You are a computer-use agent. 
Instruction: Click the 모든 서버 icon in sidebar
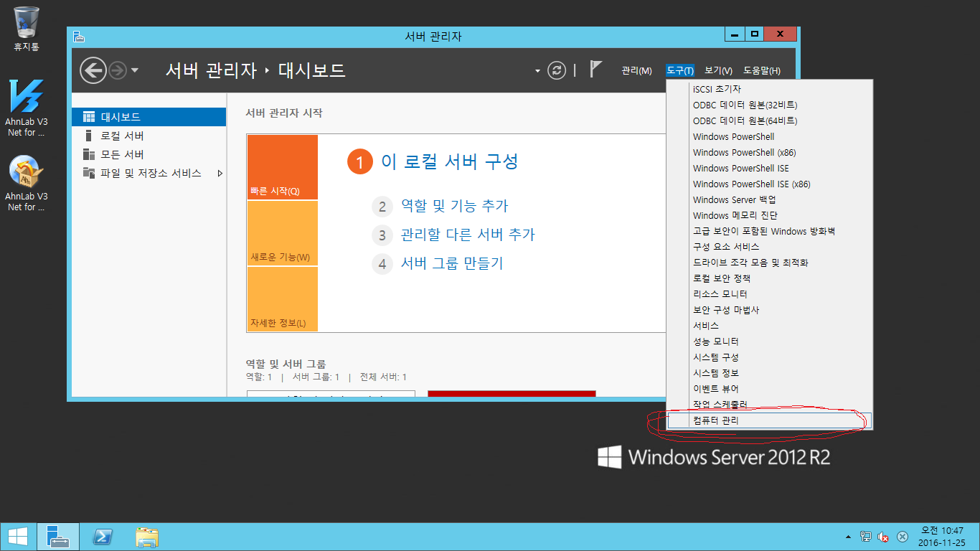pos(89,154)
